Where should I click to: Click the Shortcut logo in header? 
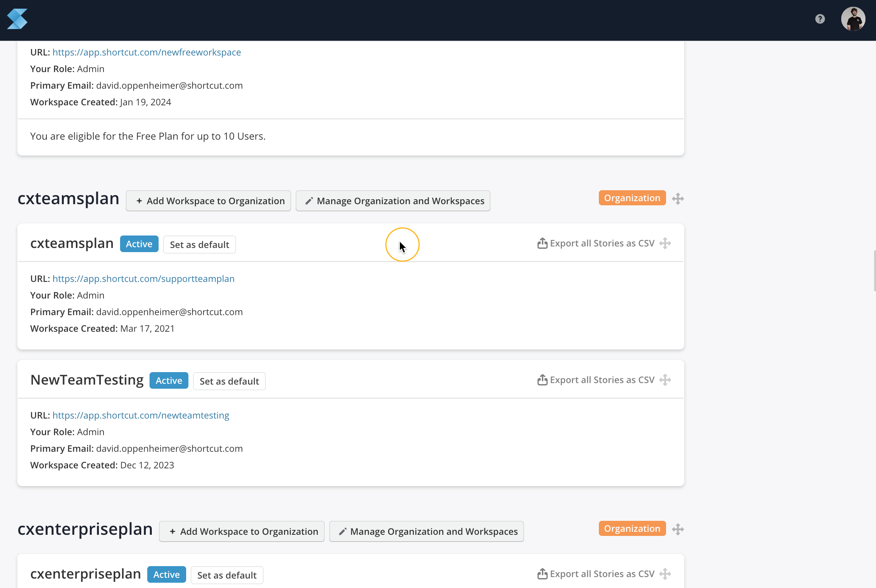[x=17, y=19]
